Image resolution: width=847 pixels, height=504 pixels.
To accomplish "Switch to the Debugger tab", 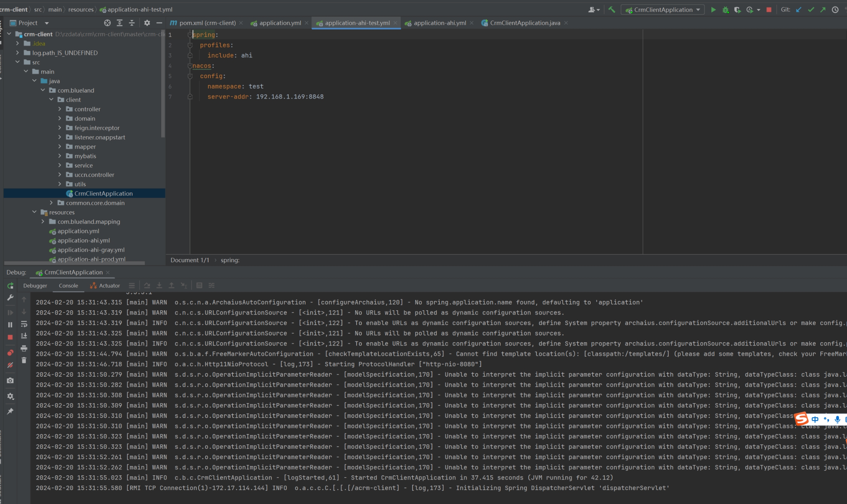I will pyautogui.click(x=35, y=286).
